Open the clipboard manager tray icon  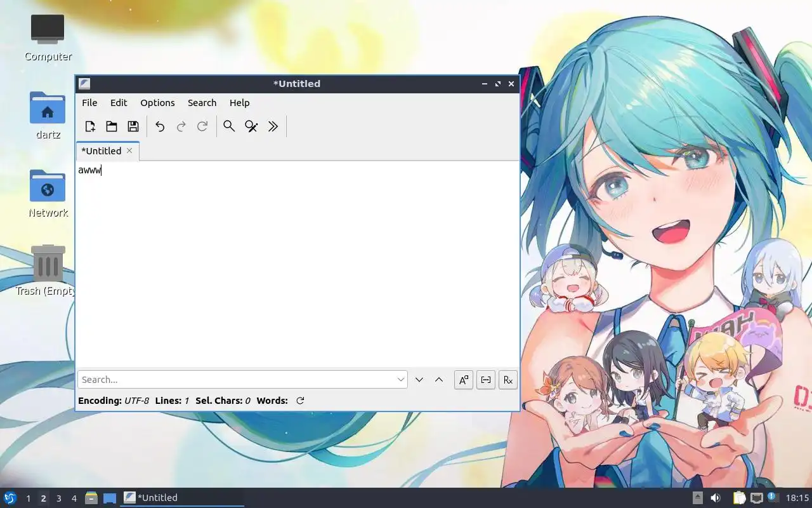739,498
